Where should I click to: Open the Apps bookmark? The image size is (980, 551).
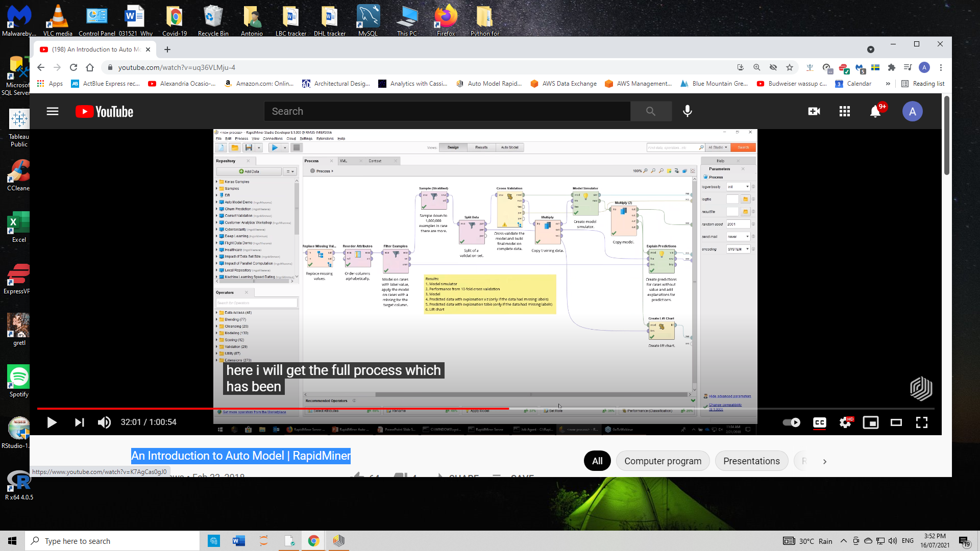(50, 84)
